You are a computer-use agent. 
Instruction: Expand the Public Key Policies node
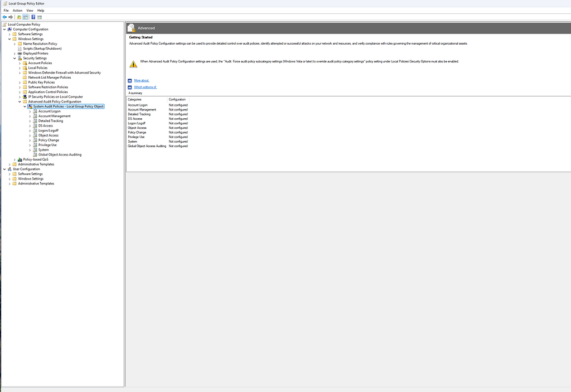(x=20, y=83)
